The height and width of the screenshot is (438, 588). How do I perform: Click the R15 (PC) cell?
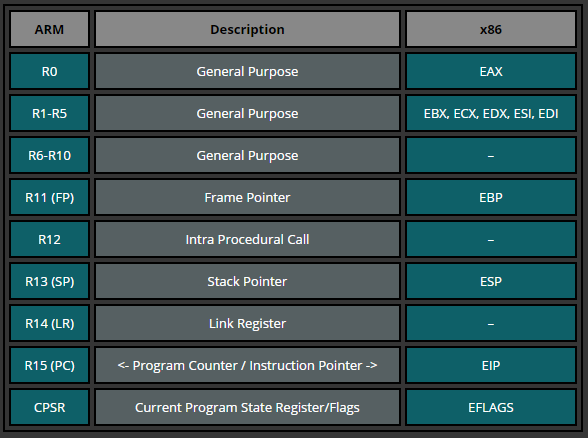[x=50, y=365]
